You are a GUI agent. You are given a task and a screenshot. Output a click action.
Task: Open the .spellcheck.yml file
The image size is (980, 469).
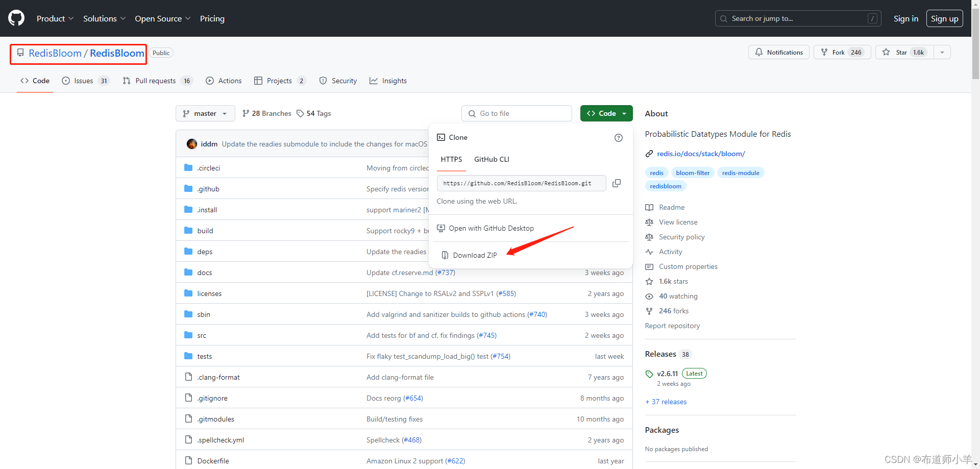[x=220, y=440]
